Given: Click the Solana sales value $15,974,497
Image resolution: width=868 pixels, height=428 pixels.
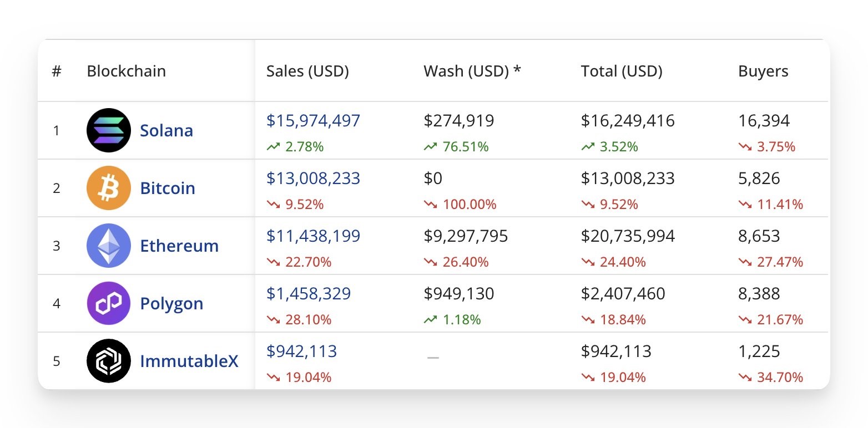Looking at the screenshot, I should coord(313,120).
